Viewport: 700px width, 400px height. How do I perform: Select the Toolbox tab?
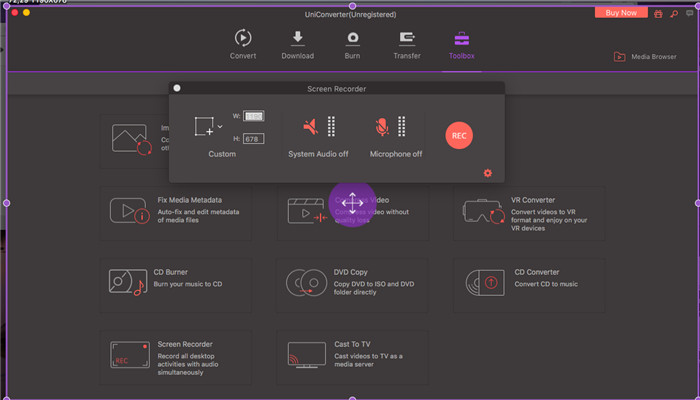point(462,44)
